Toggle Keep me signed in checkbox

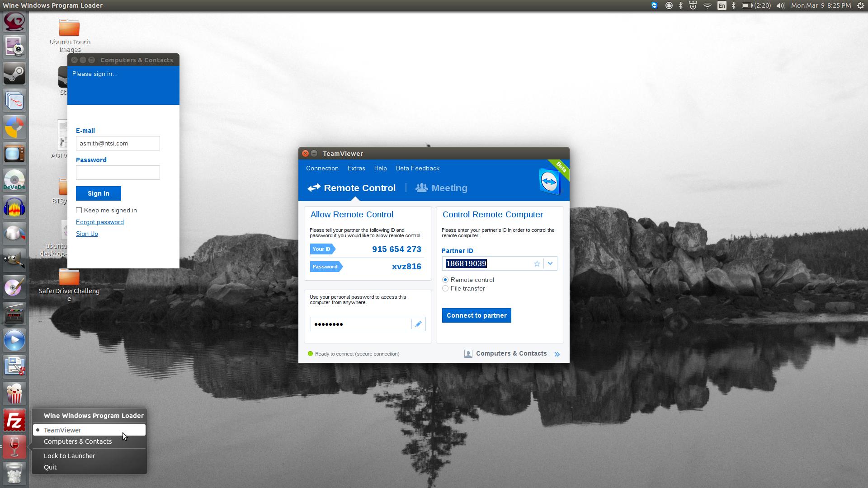pos(79,210)
